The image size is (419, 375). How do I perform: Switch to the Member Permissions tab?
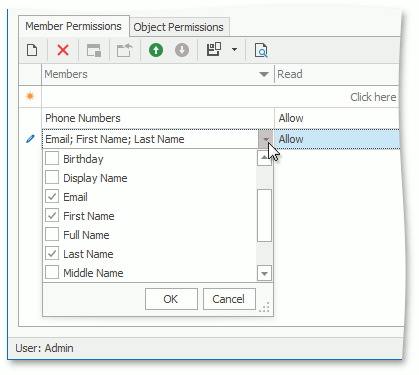[73, 26]
